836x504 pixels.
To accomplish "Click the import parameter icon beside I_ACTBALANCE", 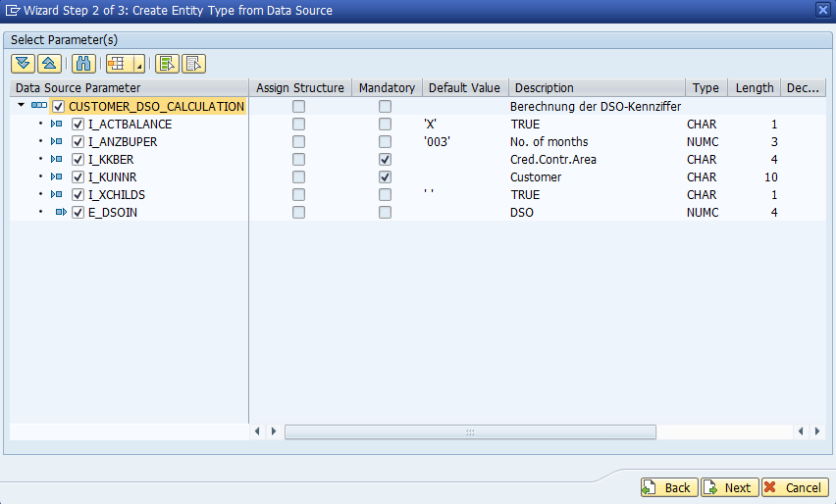I will coord(57,125).
